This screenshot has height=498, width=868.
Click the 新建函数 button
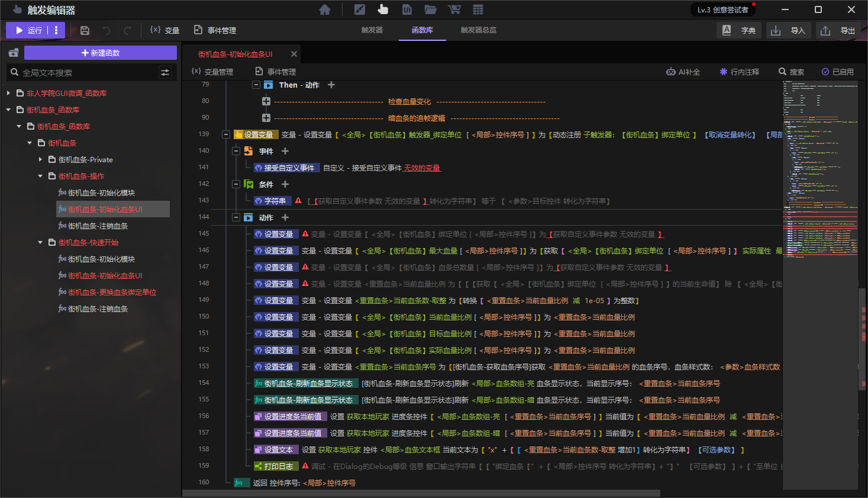(x=101, y=53)
